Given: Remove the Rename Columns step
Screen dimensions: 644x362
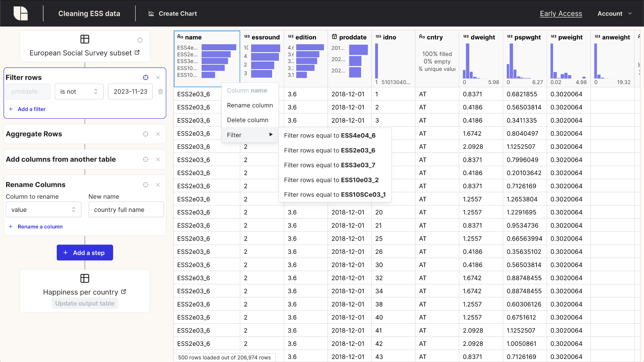Looking at the screenshot, I should point(158,185).
